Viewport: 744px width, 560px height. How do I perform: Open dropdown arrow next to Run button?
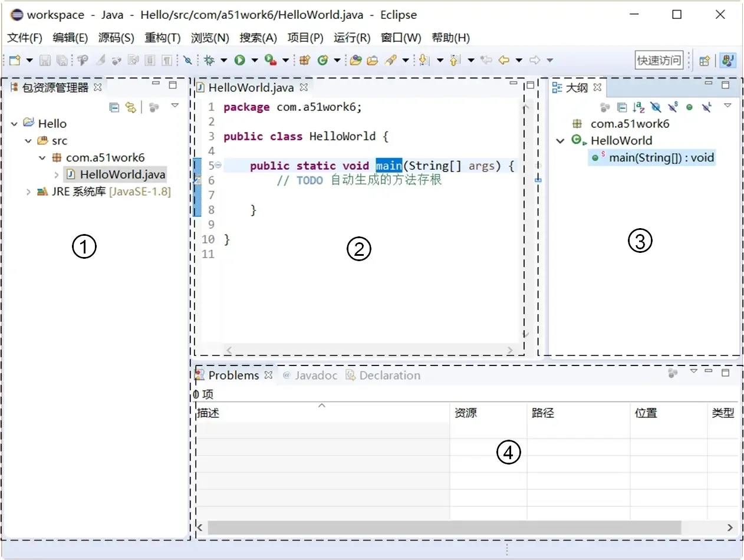coord(255,60)
